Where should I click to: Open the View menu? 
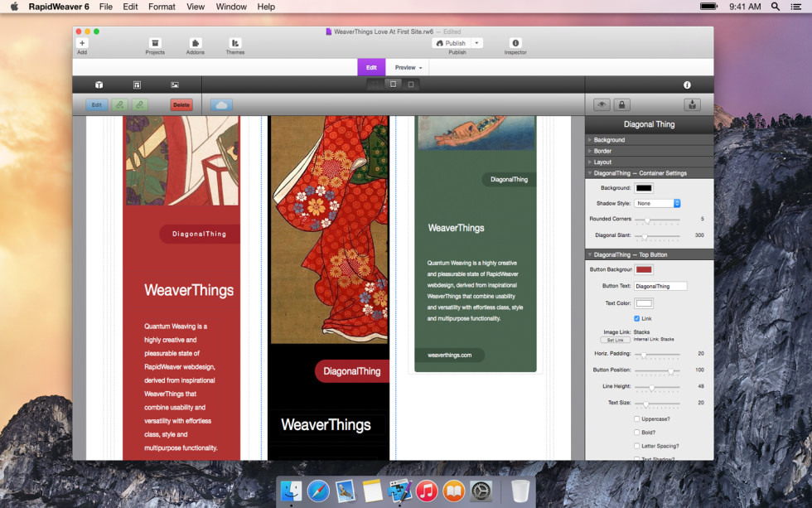coord(196,7)
